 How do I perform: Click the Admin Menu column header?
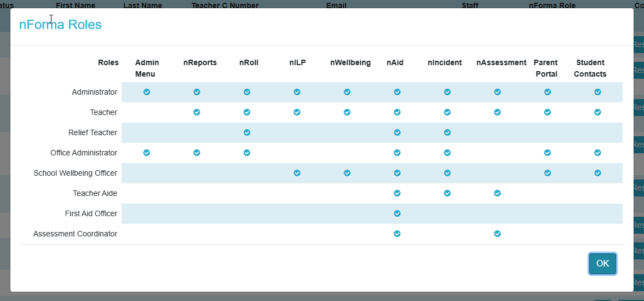147,68
